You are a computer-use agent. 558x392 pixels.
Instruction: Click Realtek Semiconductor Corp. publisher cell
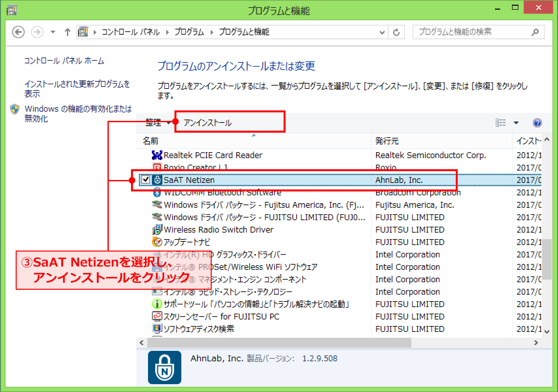[x=431, y=155]
